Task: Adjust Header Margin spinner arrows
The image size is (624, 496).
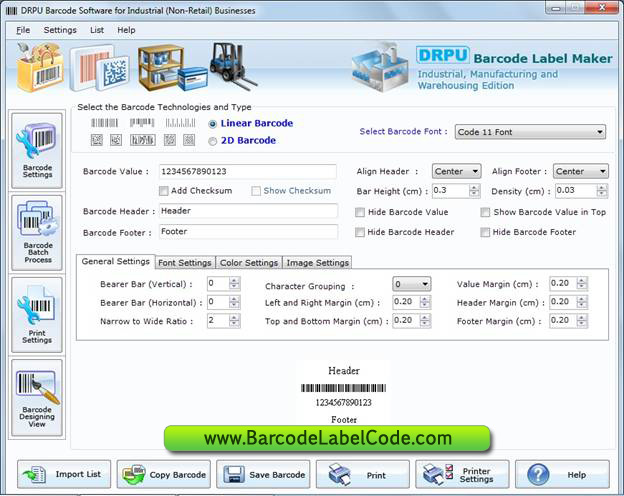Action: pos(582,302)
